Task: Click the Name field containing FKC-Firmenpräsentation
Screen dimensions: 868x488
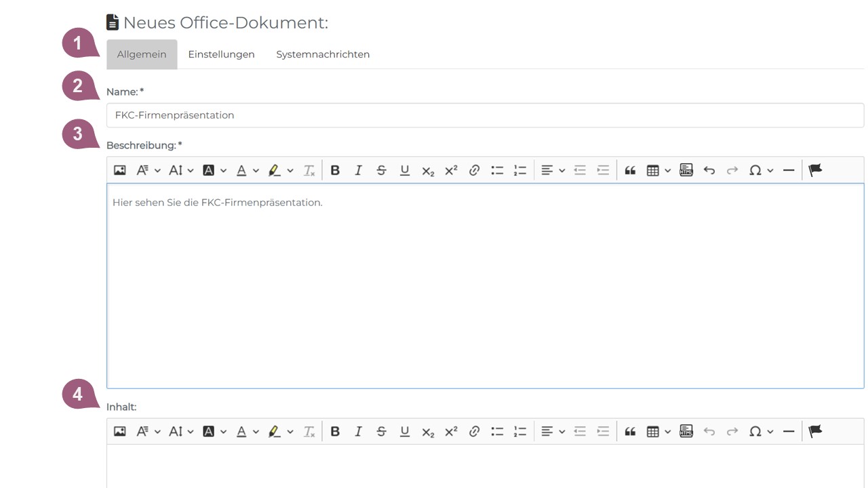Action: pos(485,115)
